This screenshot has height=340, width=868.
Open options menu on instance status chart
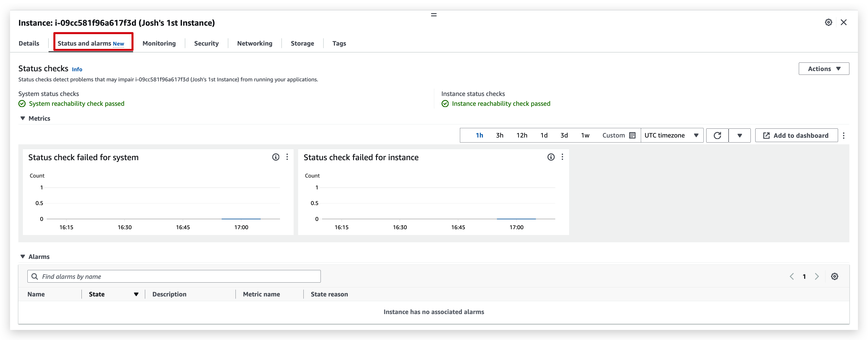pyautogui.click(x=562, y=157)
